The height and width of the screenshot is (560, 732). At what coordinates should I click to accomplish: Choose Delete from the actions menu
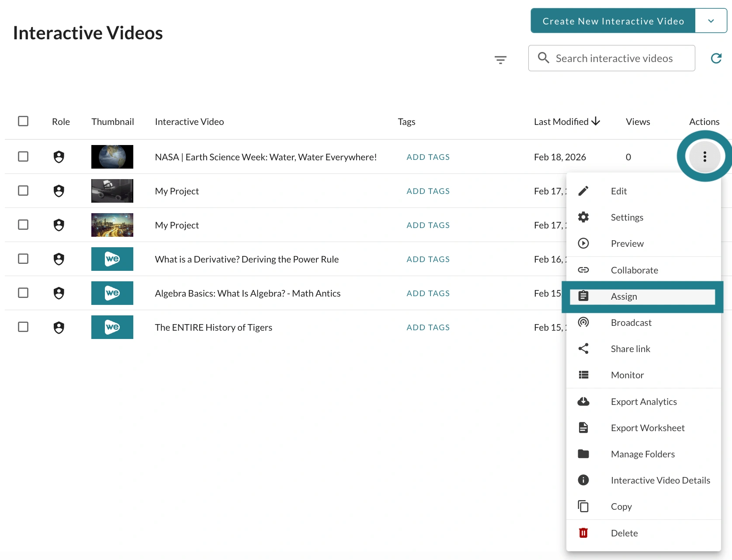[643, 533]
